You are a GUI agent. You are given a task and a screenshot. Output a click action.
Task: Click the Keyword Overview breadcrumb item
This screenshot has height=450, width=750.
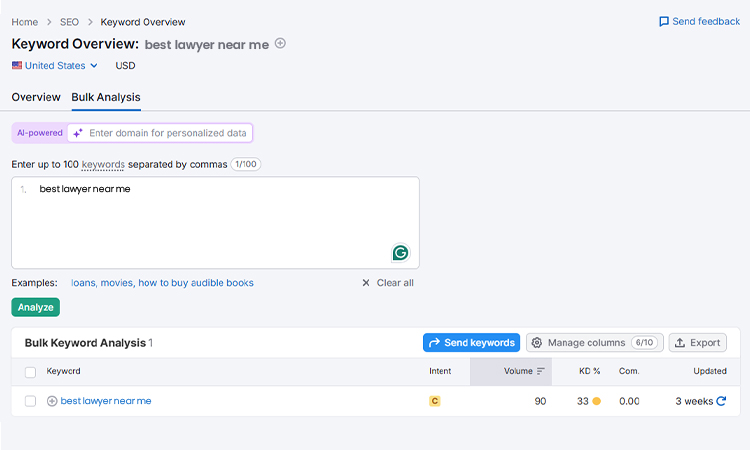click(x=143, y=22)
